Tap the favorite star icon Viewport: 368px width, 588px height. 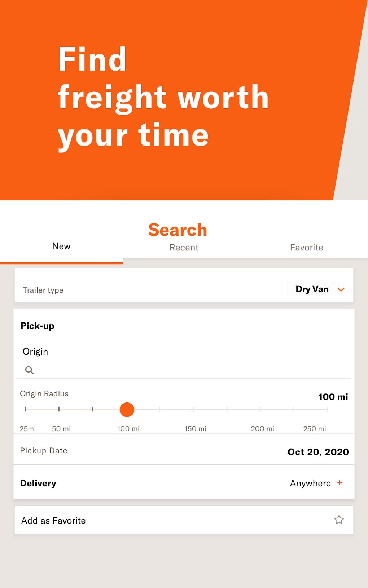click(339, 520)
